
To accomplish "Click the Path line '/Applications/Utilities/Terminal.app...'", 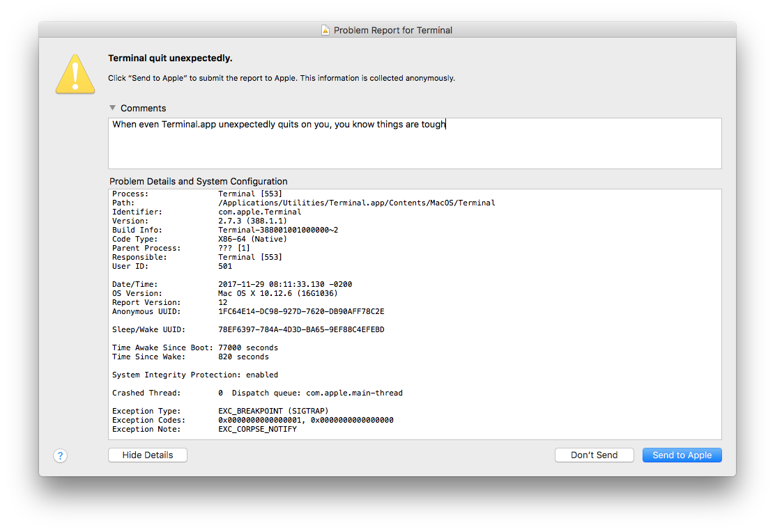I will 356,203.
